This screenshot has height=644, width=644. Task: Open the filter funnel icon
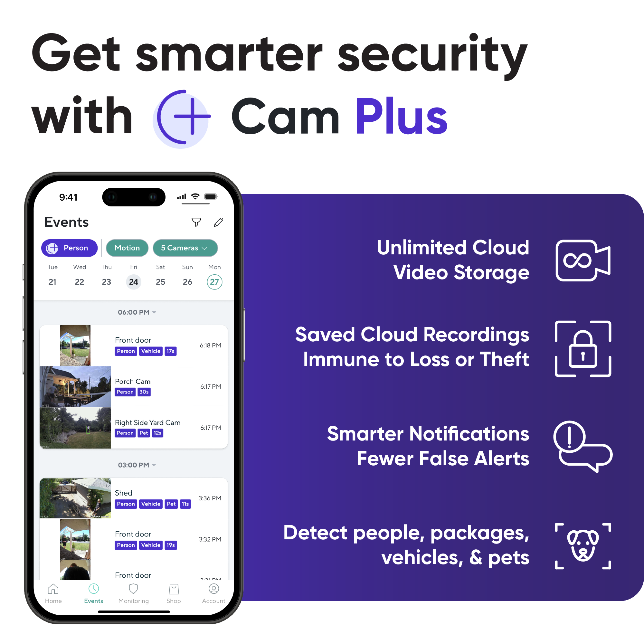tap(196, 222)
